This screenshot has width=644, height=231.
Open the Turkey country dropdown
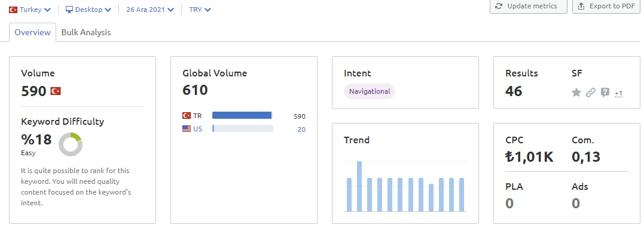tap(30, 10)
